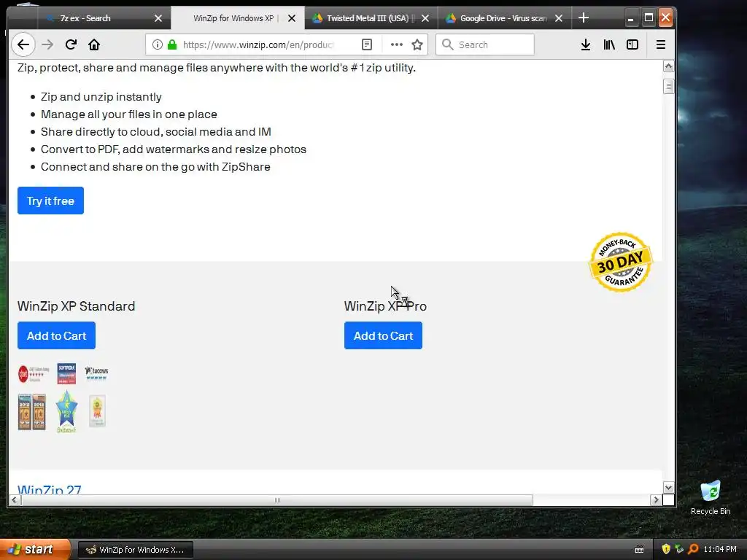Add WinZip XP Pro to cart
This screenshot has height=560, width=747.
383,335
